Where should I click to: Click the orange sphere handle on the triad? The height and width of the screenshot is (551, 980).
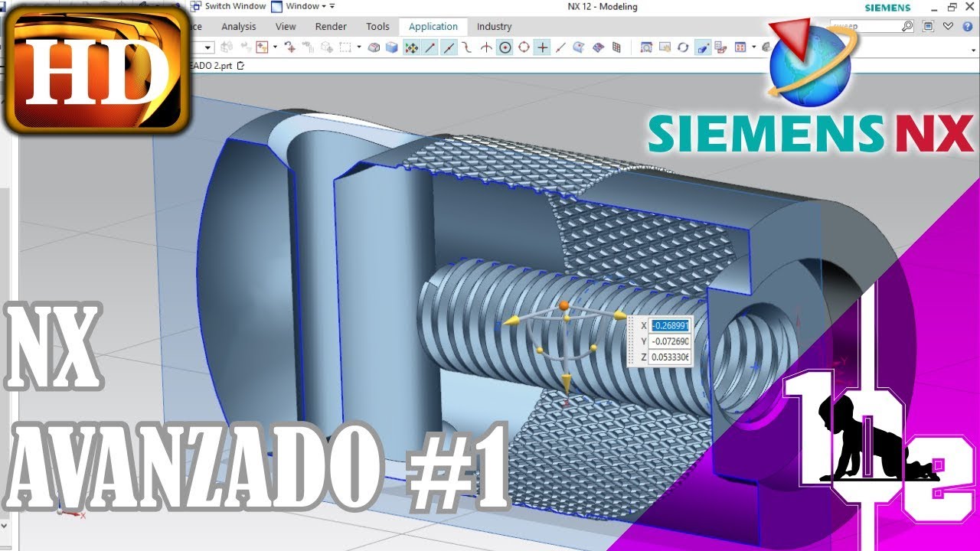point(563,305)
